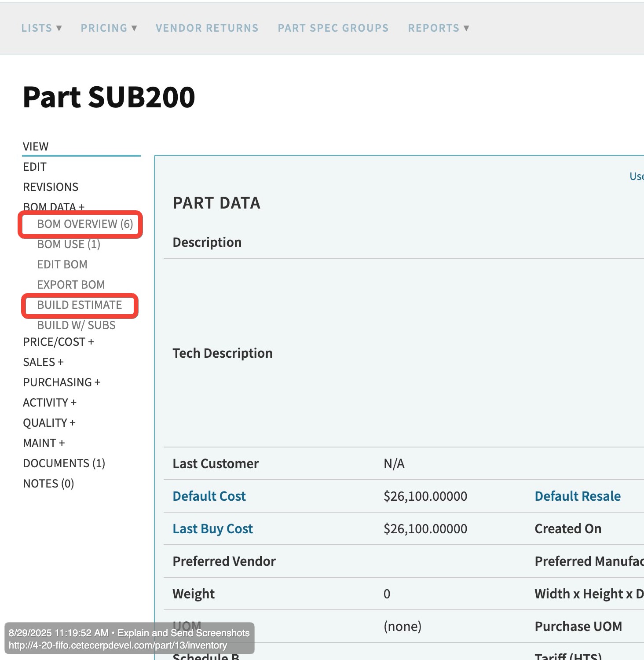Expand the ACTIVITY section
The height and width of the screenshot is (660, 644).
click(x=50, y=402)
